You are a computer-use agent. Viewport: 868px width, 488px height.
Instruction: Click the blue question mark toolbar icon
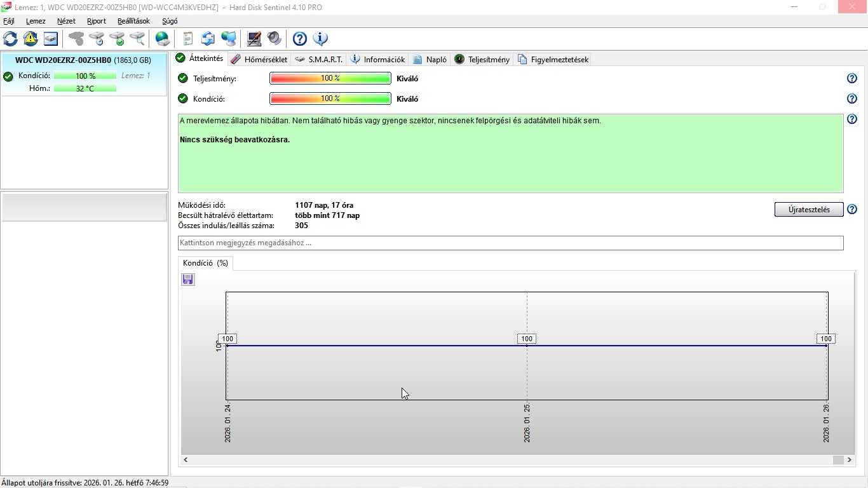click(x=300, y=39)
